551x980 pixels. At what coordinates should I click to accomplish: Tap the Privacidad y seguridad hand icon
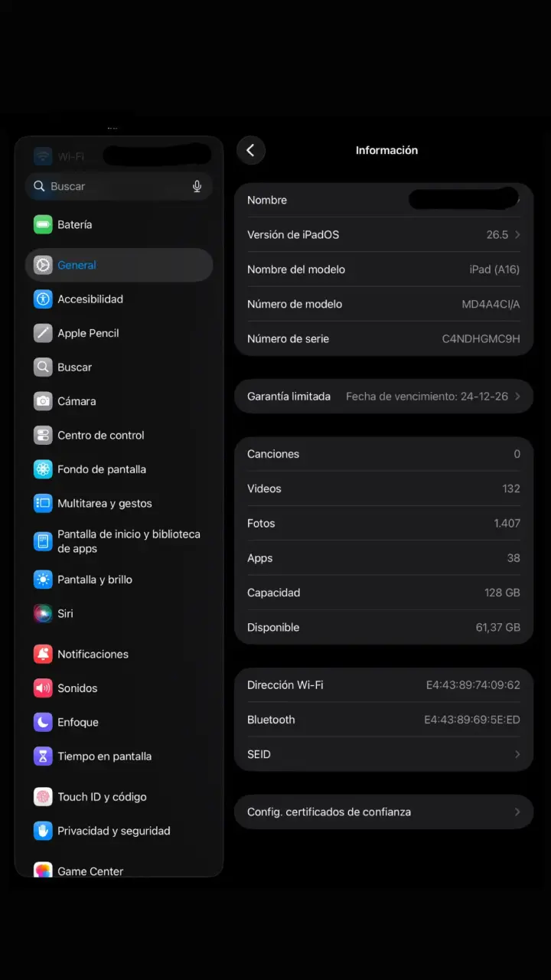(x=43, y=831)
